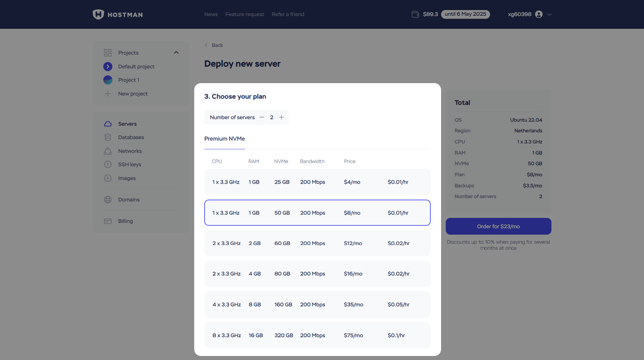
Task: Go to the SSH keys label
Action: pyautogui.click(x=129, y=164)
